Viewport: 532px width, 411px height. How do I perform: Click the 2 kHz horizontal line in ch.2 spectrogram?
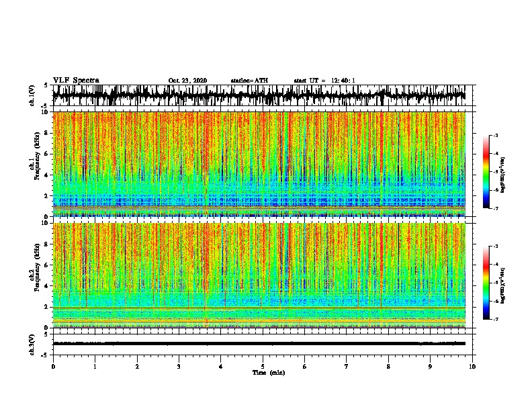259,308
